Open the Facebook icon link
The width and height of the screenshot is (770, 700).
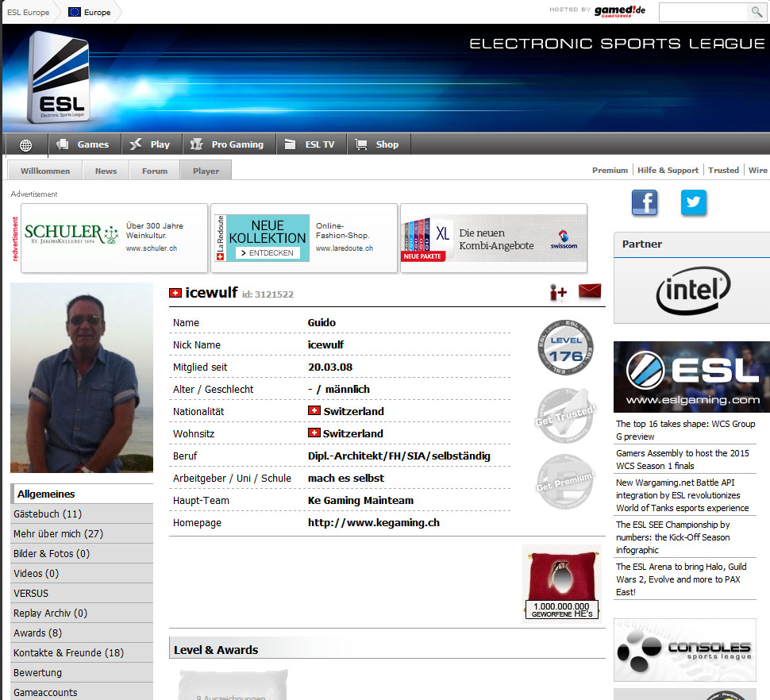(x=645, y=202)
